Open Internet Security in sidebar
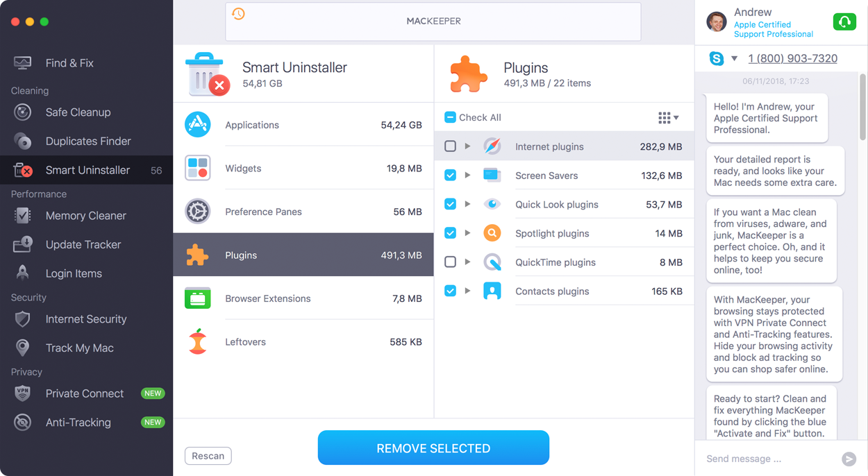The width and height of the screenshot is (868, 476). pos(86,319)
